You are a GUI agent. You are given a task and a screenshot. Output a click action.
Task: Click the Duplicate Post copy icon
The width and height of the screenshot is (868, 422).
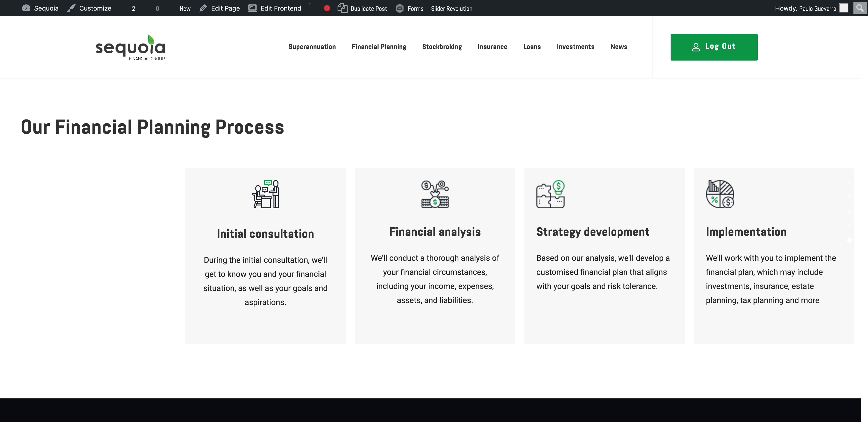click(x=342, y=8)
